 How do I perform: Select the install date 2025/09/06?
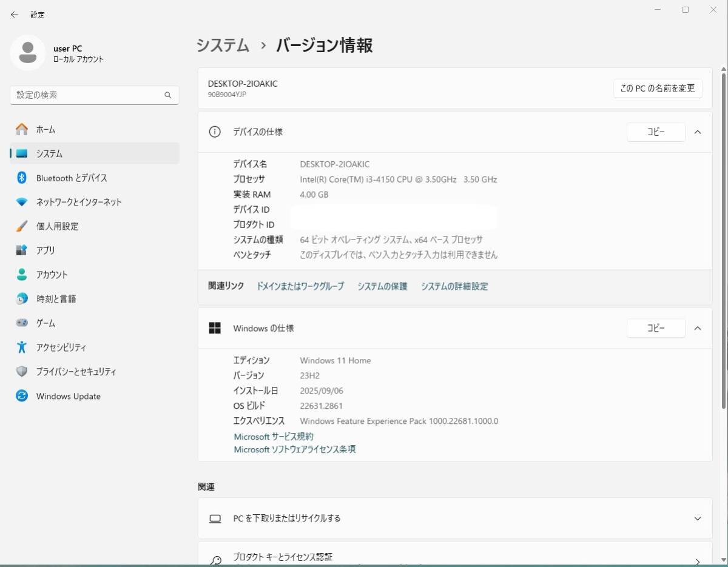(x=322, y=391)
